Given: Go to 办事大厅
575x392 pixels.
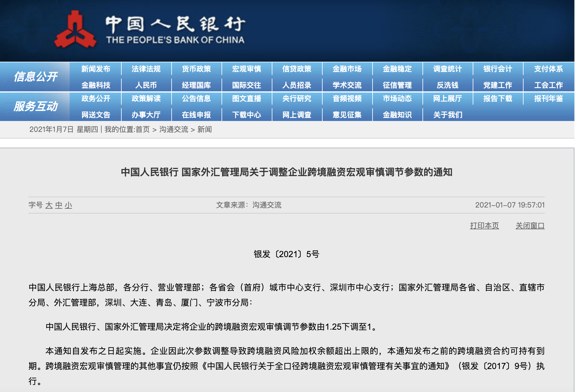Looking at the screenshot, I should 146,115.
